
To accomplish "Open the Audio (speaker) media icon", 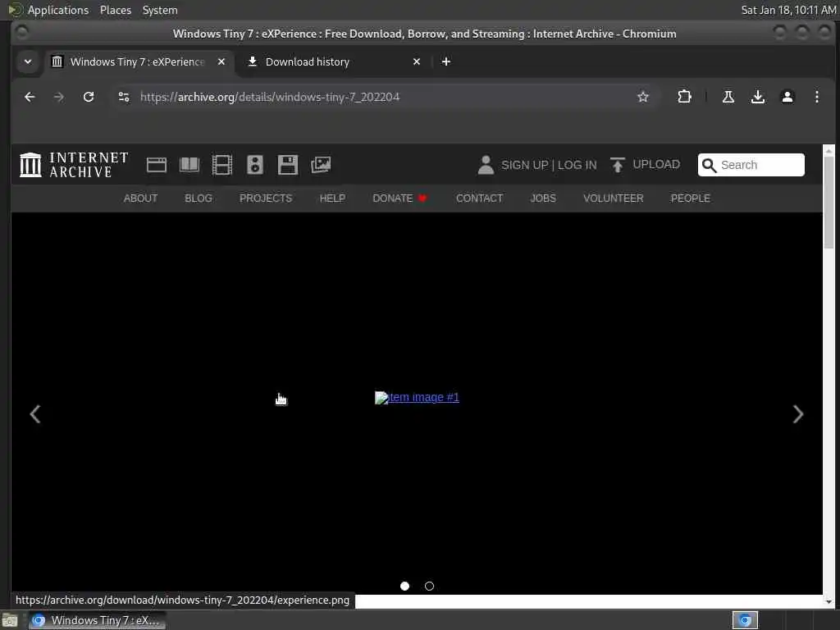I will 255,164.
